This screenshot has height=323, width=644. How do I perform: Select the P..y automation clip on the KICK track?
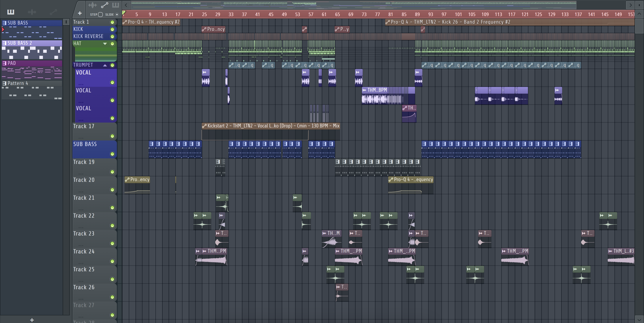(x=342, y=29)
